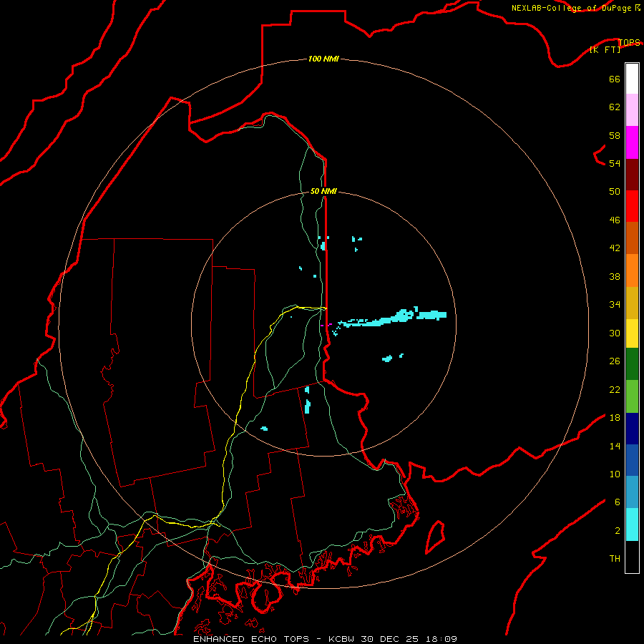
Task: Click the black TH threshold swatch
Action: [632, 557]
